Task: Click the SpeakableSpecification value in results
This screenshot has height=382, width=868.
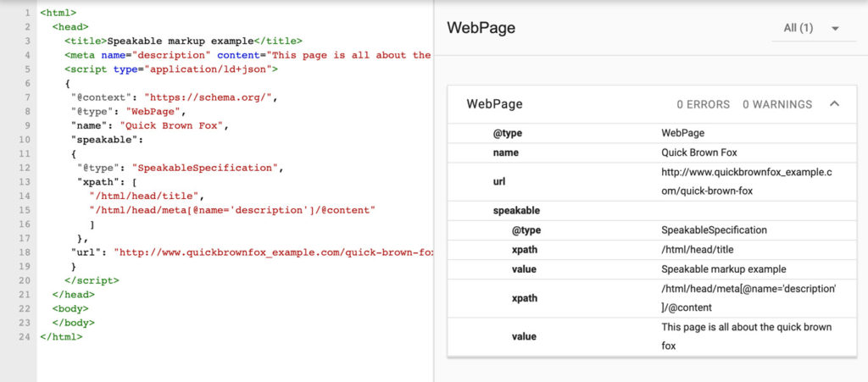Action: (715, 230)
